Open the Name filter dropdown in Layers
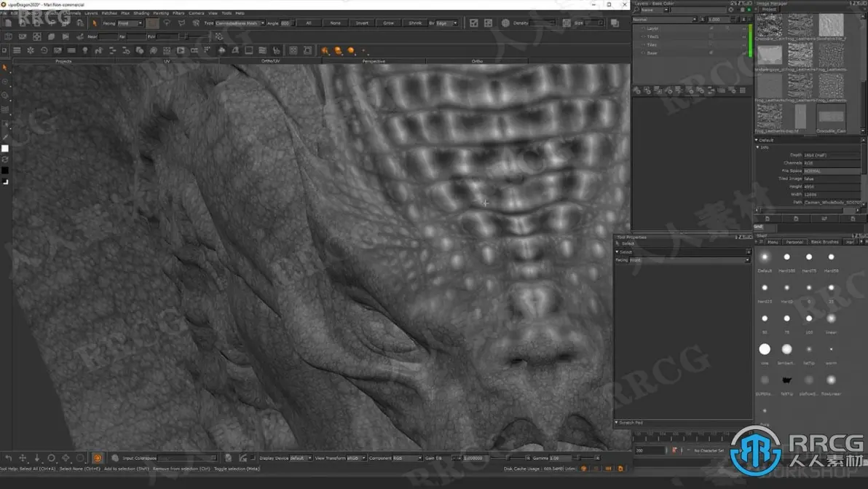Viewport: 868px width, 489px height. [x=655, y=10]
